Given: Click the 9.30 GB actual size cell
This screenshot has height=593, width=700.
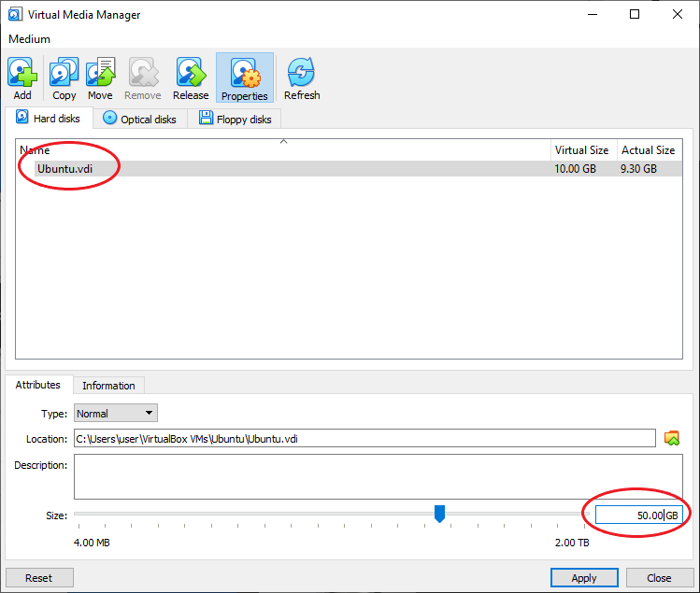Looking at the screenshot, I should pyautogui.click(x=638, y=169).
